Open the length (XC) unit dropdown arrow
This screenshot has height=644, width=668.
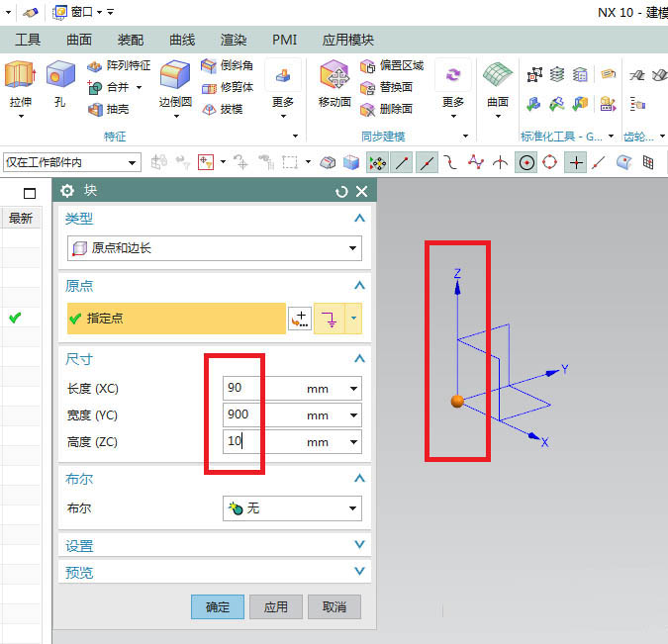(x=353, y=389)
